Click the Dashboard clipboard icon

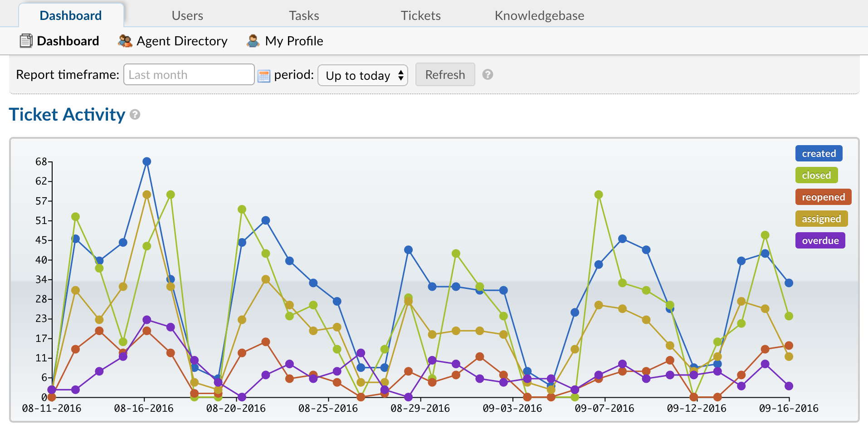[26, 41]
